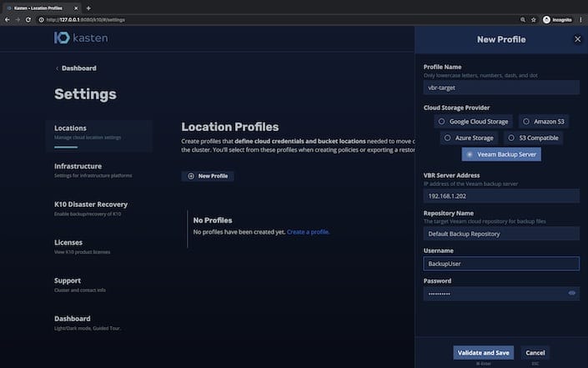Click the Profile Name input field
The height and width of the screenshot is (368, 588).
pos(500,87)
